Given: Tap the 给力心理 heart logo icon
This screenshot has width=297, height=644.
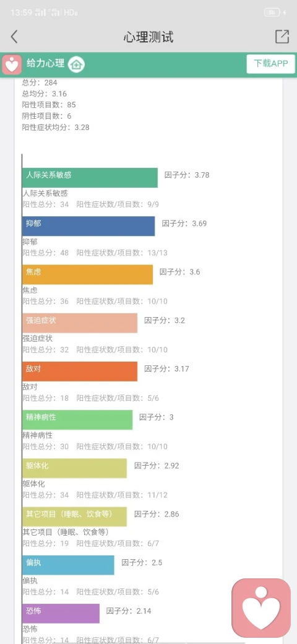Looking at the screenshot, I should (12, 64).
